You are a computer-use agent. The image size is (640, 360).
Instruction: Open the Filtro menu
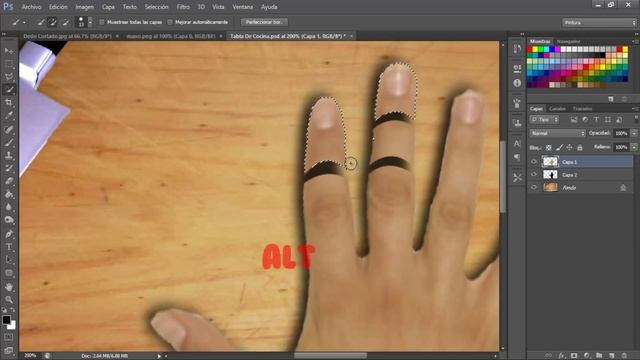pos(183,7)
